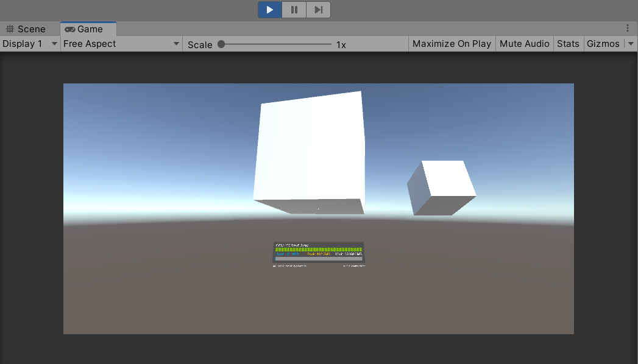Click the large white cube in Game view
638x364 pixels.
pos(310,149)
